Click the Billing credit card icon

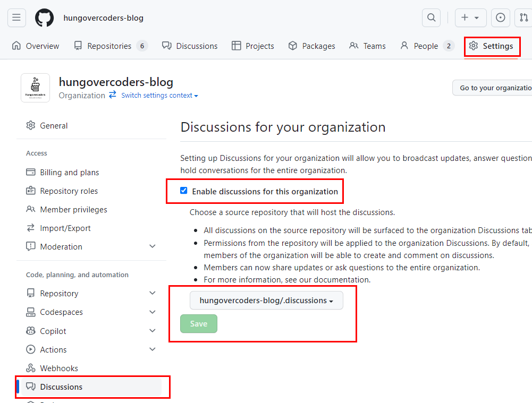30,172
